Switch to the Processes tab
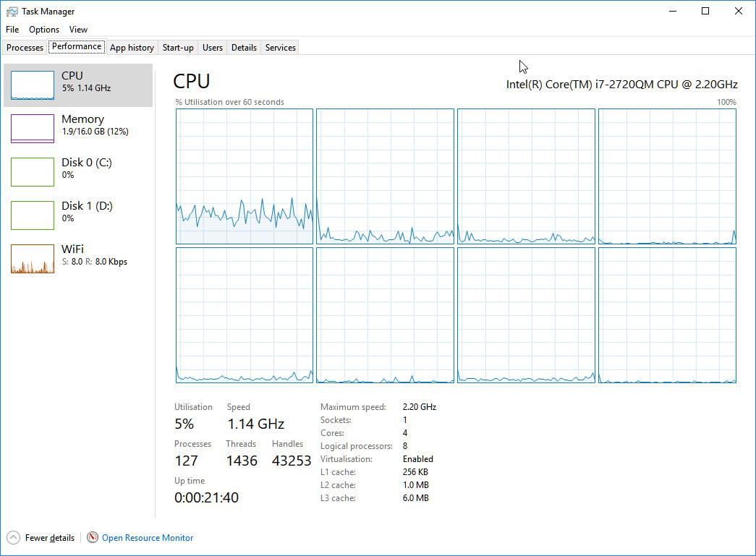The image size is (756, 556). (x=25, y=47)
